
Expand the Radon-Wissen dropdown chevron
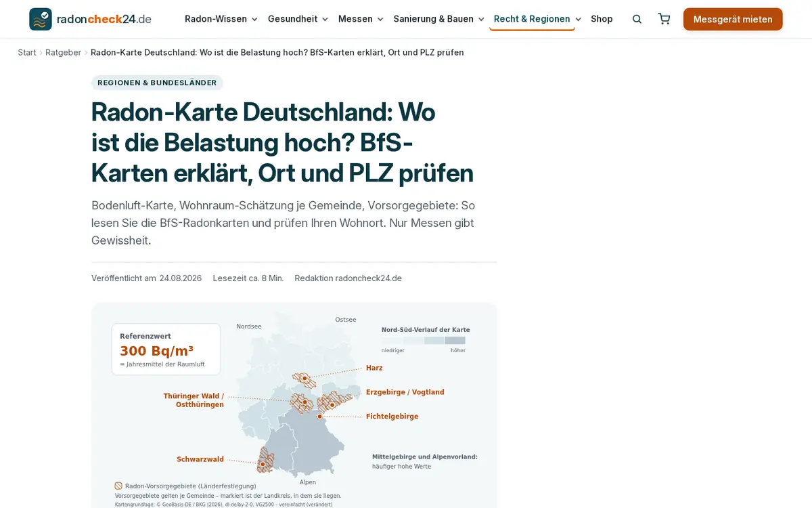point(254,19)
